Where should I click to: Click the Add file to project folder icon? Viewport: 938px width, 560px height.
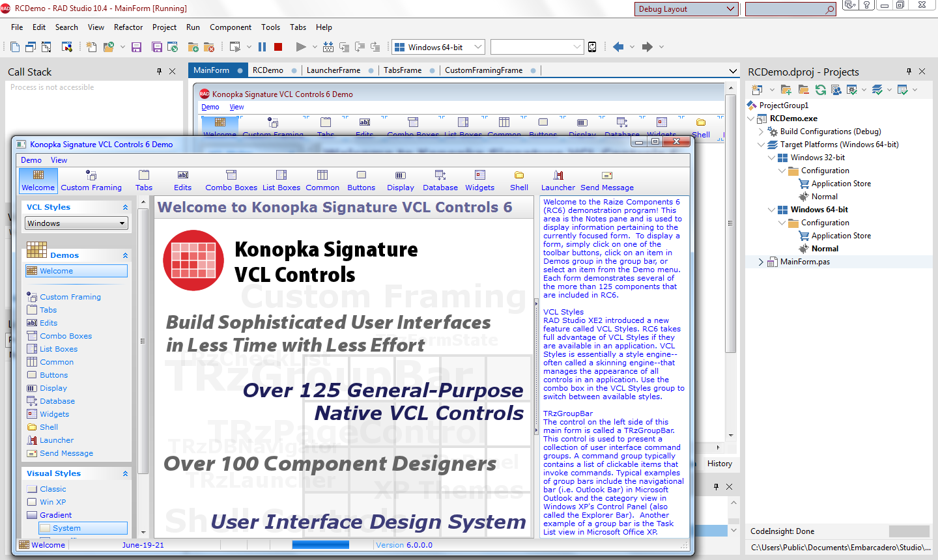(193, 47)
